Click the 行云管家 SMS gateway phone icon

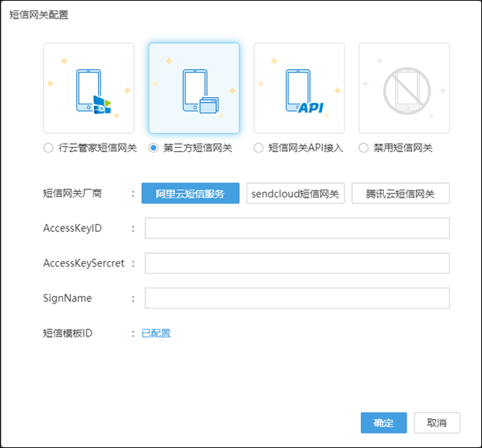coord(88,88)
